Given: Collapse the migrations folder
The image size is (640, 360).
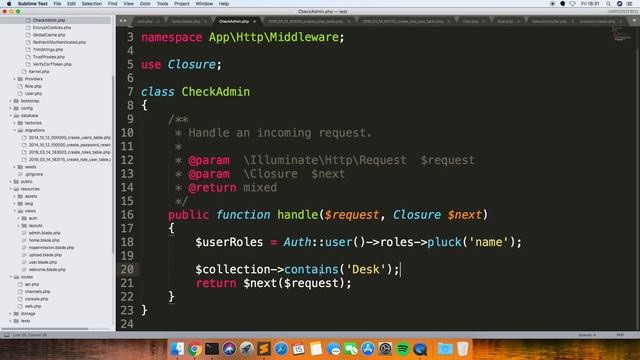Looking at the screenshot, I should point(15,130).
